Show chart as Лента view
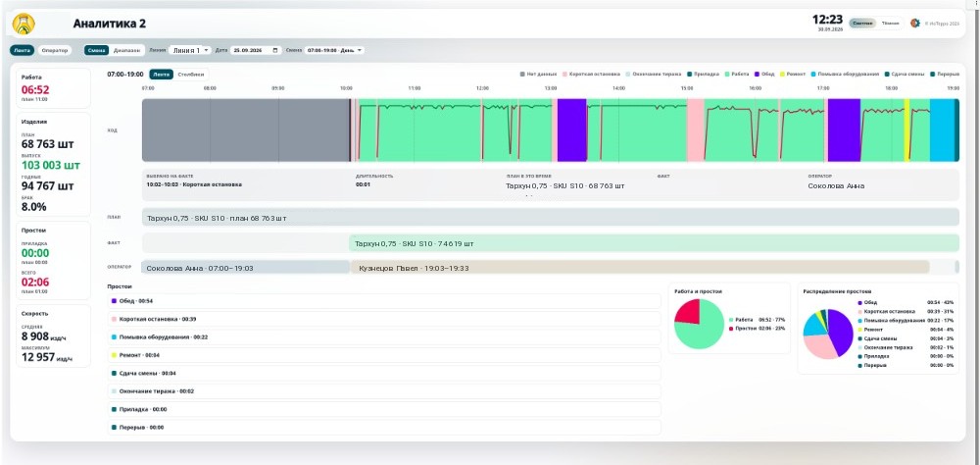The width and height of the screenshot is (980, 465). point(162,74)
